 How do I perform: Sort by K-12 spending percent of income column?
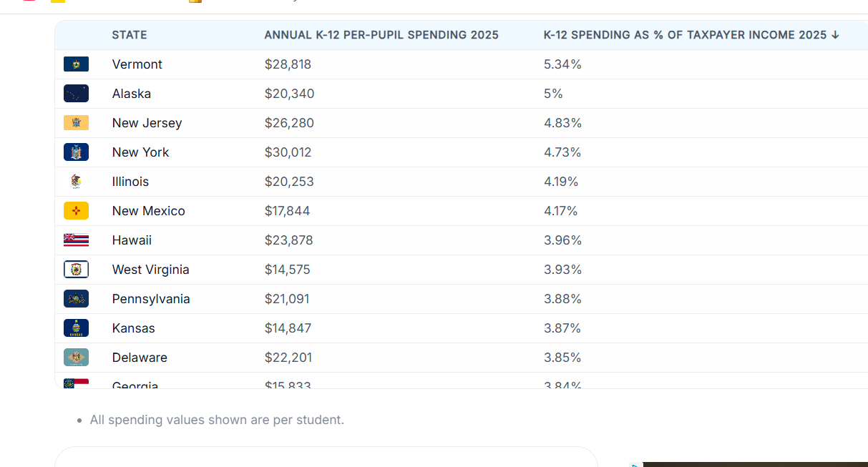pyautogui.click(x=691, y=35)
